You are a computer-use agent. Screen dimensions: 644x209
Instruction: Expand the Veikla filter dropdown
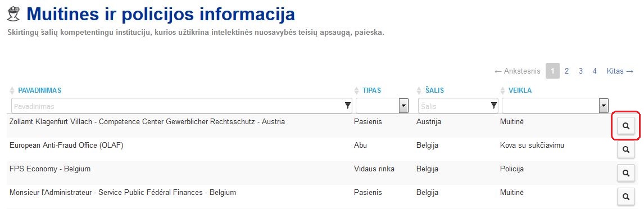tap(604, 106)
